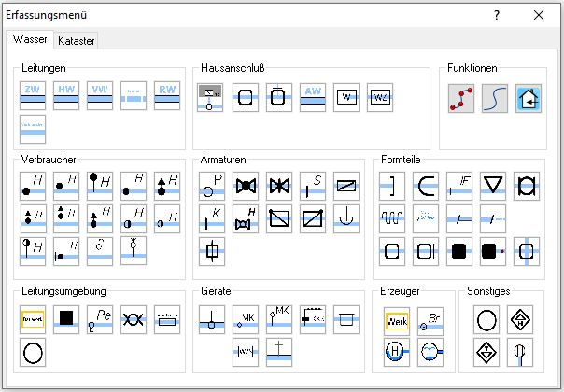Activate the red-dotted polyline function icon

click(x=460, y=97)
